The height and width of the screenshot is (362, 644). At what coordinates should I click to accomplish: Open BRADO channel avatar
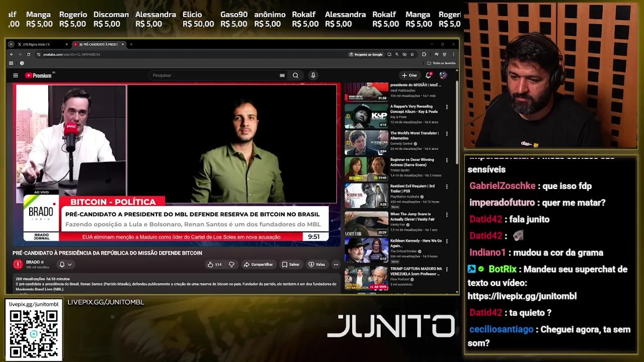tap(18, 264)
